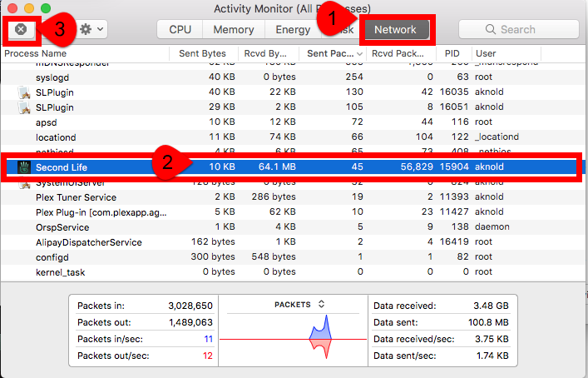Sort by Sent Bytes column
588x378 pixels.
(202, 53)
